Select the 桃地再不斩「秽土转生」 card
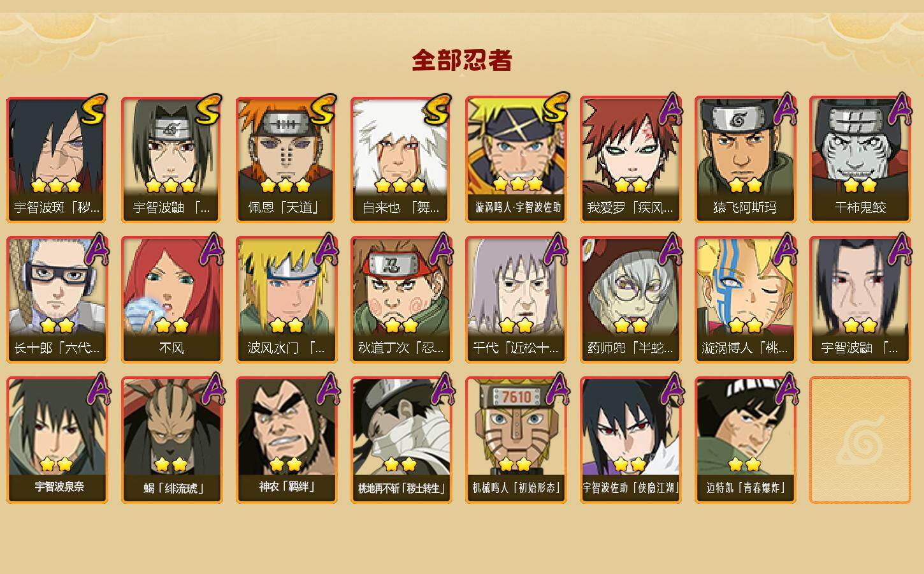Screen dimensions: 924x574 point(401,440)
